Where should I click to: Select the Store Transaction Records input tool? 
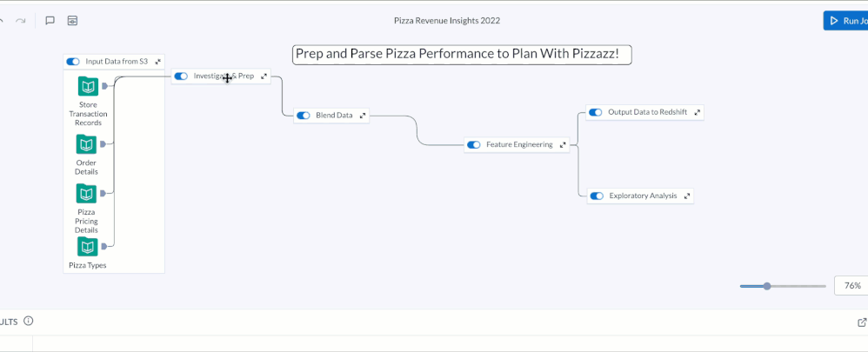[x=87, y=86]
